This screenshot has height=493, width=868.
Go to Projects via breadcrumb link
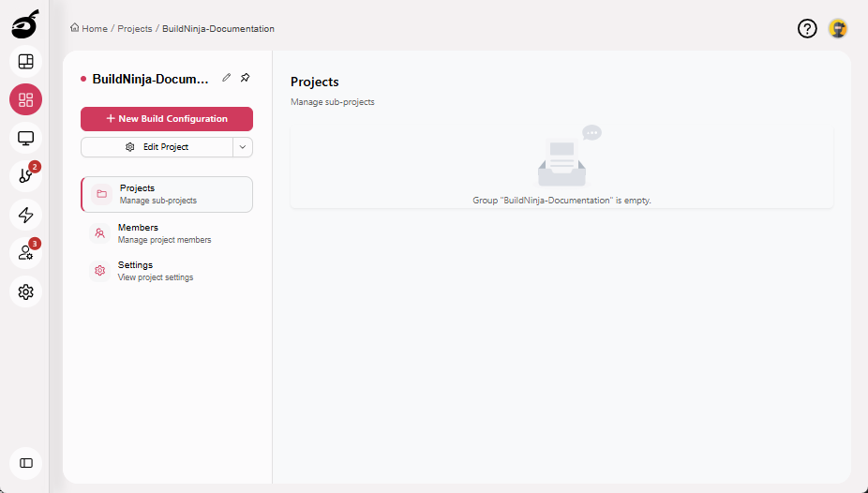pos(135,29)
